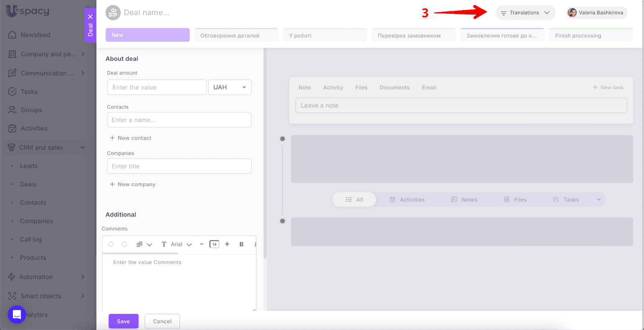Open the UAH currency dropdown

pos(229,87)
